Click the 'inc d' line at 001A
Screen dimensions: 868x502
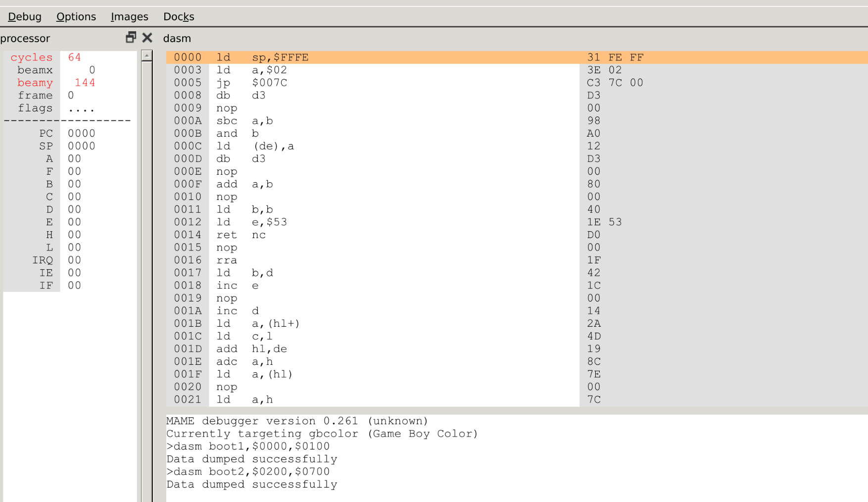tap(517, 311)
